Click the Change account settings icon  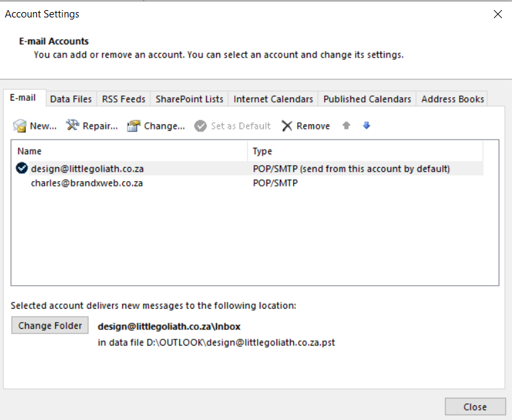coord(134,125)
